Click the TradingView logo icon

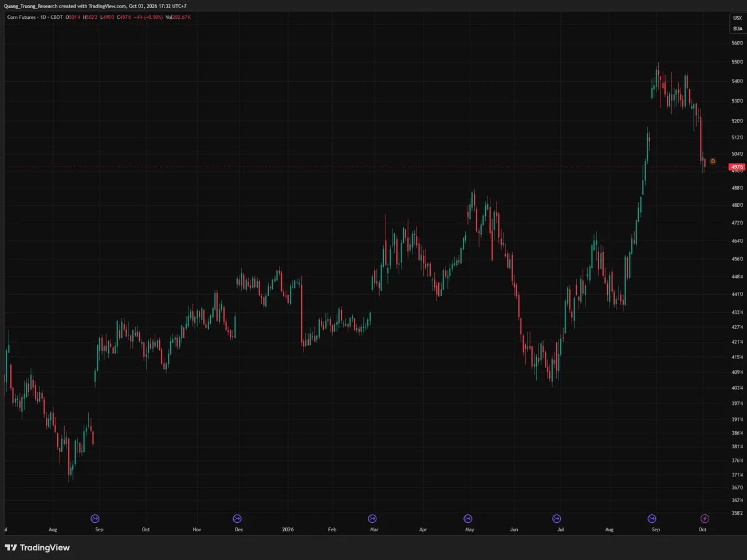point(11,547)
